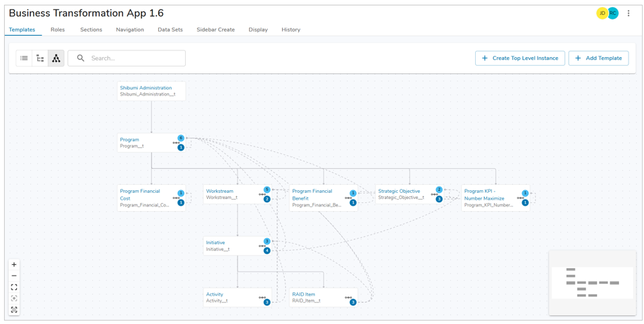Open the Shibumi Administration template
644x324 pixels.
pos(146,88)
